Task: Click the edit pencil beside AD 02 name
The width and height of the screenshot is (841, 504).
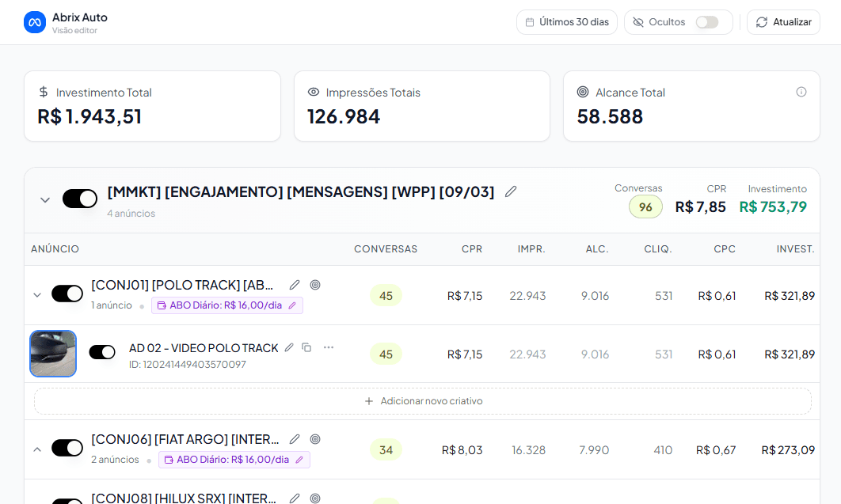Action: 290,348
